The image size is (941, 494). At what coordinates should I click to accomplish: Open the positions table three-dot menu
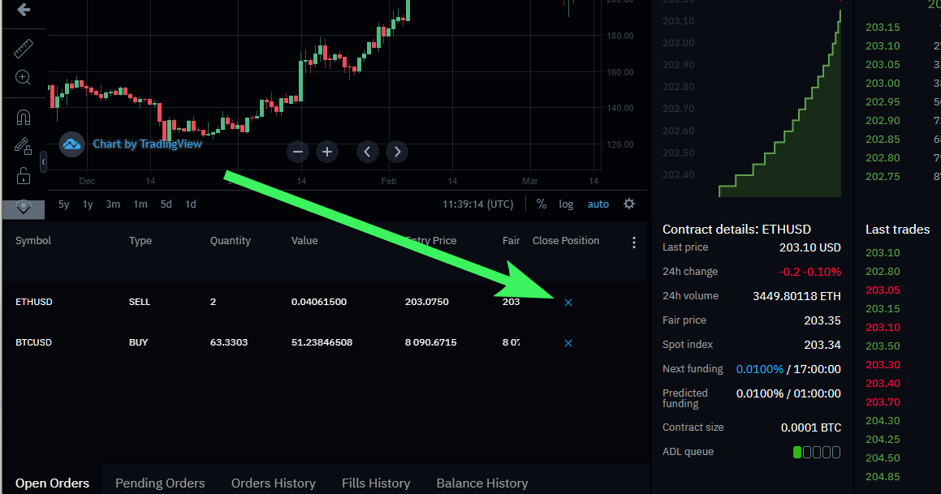tap(633, 242)
